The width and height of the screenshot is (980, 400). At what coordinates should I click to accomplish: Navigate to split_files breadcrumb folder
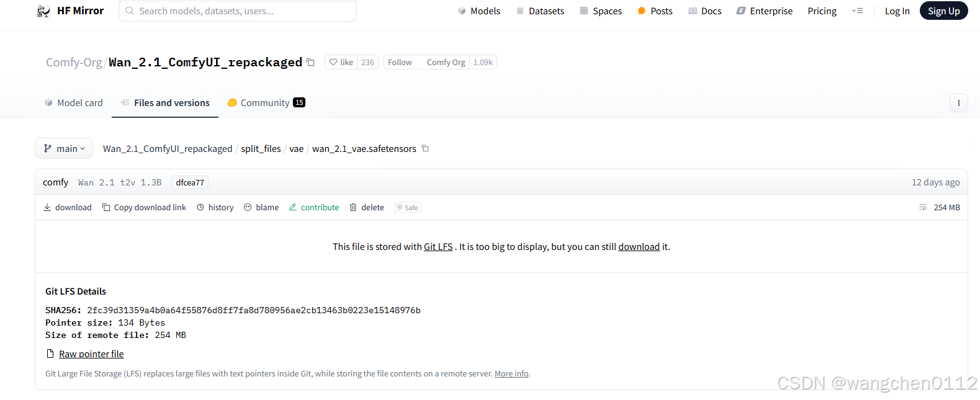[x=261, y=149]
